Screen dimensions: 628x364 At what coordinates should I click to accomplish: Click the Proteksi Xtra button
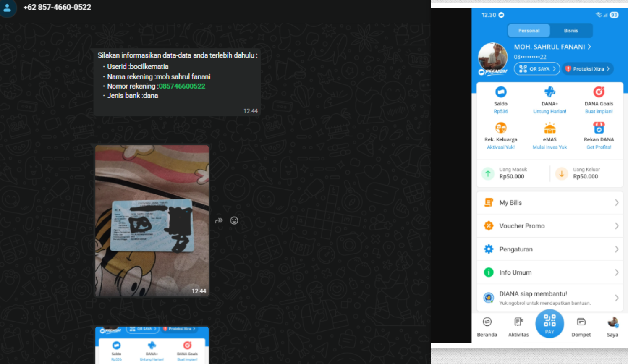(588, 69)
